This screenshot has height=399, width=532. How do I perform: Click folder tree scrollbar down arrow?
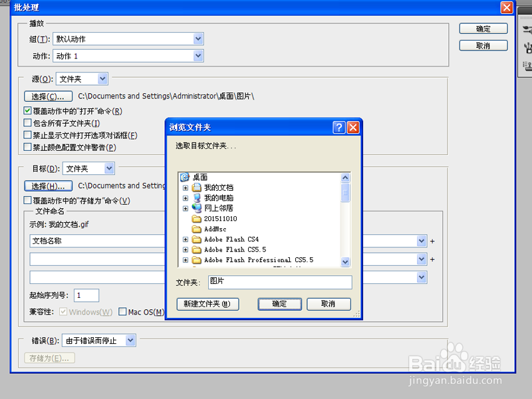pyautogui.click(x=345, y=261)
